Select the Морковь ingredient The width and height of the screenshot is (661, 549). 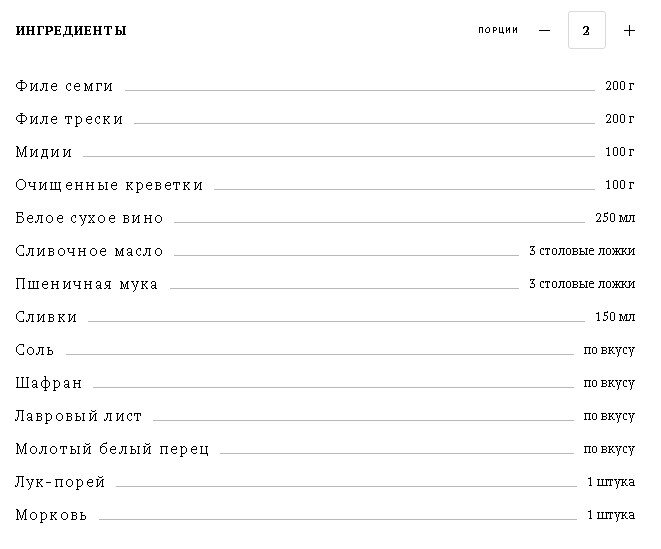click(x=52, y=515)
